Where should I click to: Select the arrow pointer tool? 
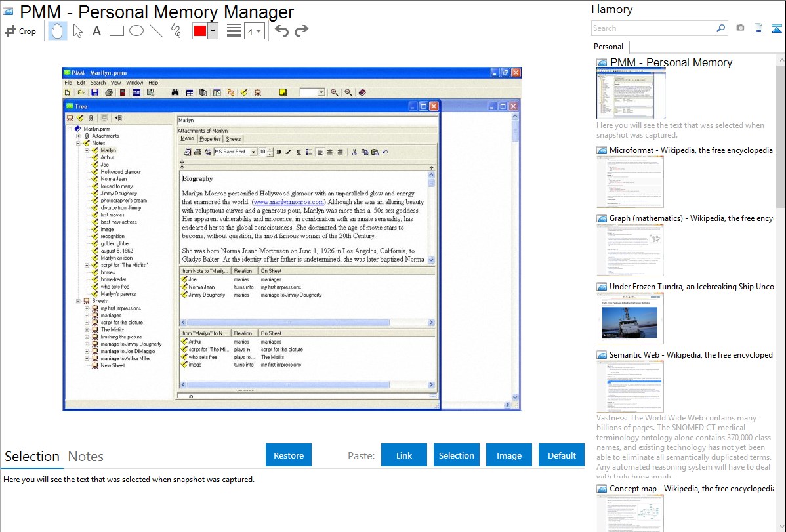pyautogui.click(x=77, y=31)
